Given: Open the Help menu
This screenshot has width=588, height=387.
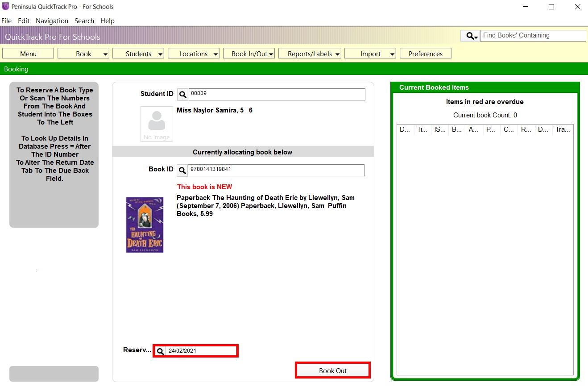Looking at the screenshot, I should click(x=108, y=21).
